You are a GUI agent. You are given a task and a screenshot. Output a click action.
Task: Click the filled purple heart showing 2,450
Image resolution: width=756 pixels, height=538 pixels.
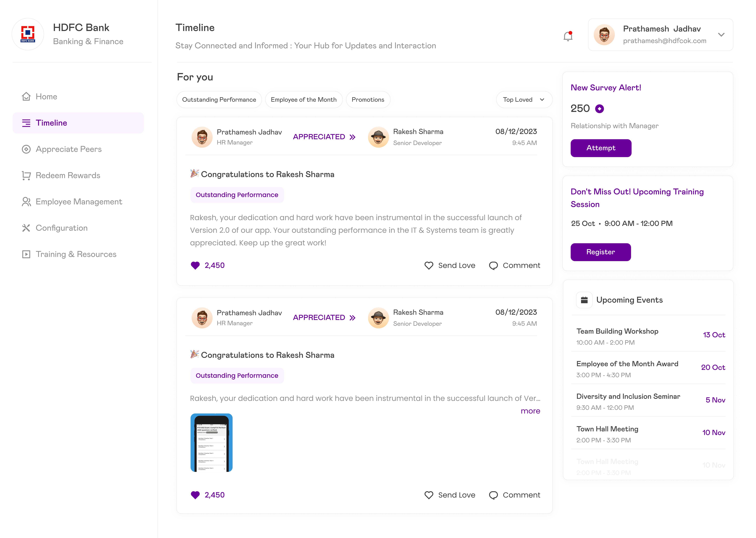click(x=195, y=265)
